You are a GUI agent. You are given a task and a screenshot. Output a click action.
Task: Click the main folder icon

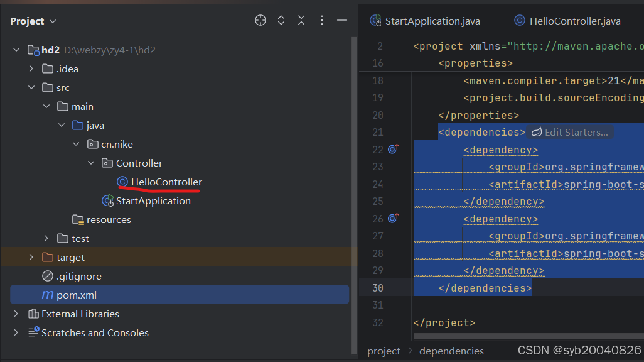coord(63,107)
